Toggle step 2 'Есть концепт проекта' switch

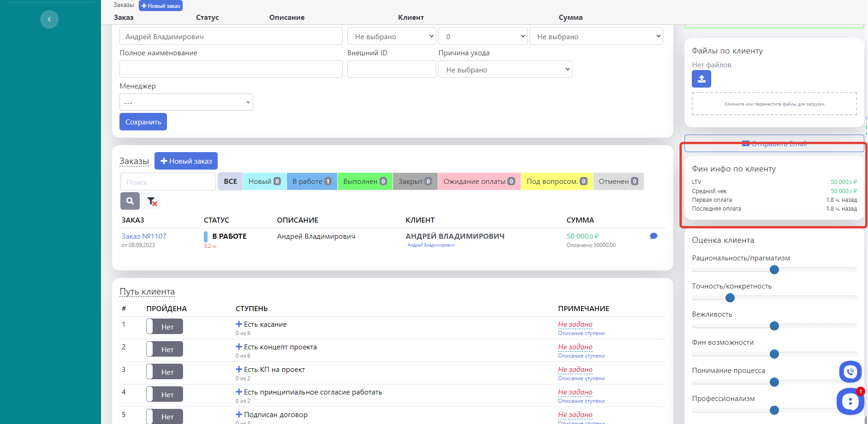pyautogui.click(x=165, y=349)
